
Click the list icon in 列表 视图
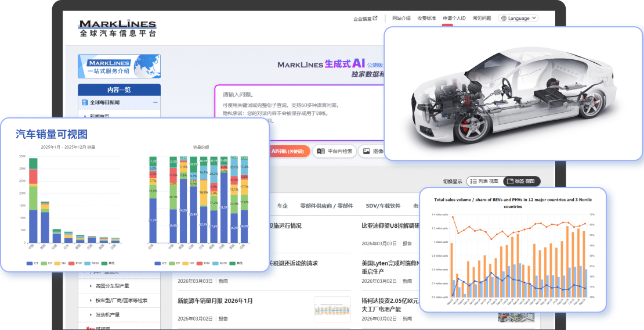click(x=474, y=181)
